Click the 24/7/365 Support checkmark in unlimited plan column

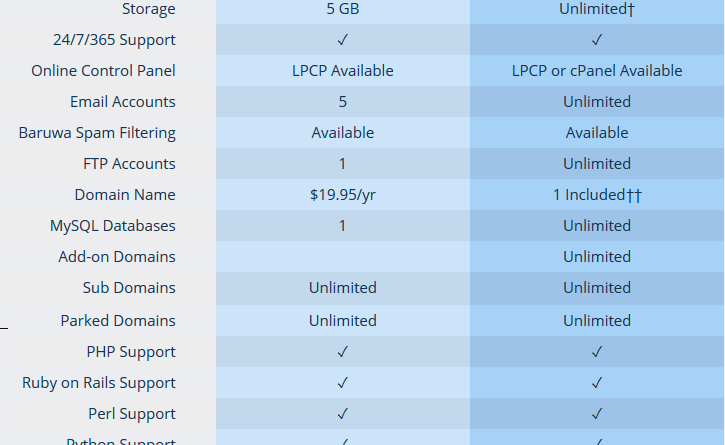(x=597, y=40)
